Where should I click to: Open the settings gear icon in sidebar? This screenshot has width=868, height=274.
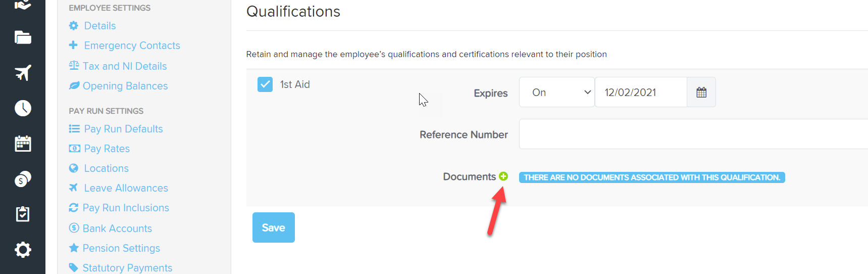(23, 250)
